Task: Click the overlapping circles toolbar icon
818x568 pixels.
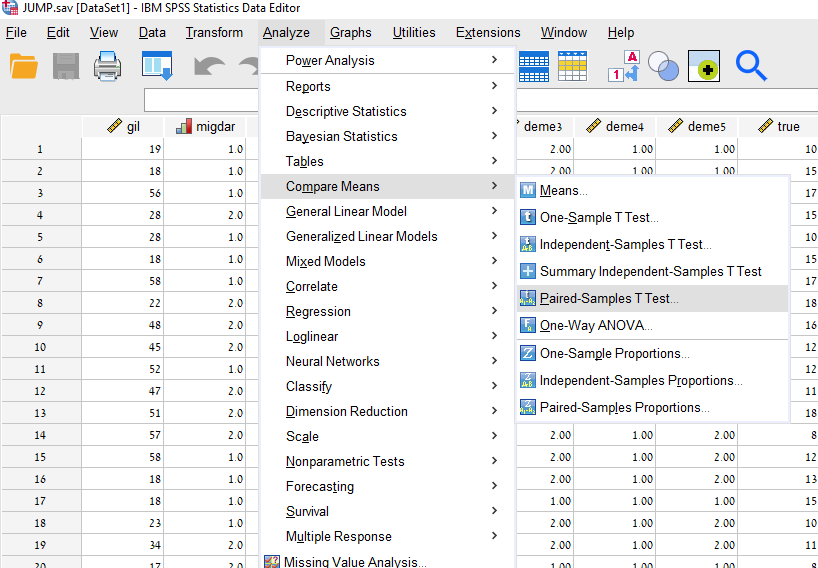Action: 663,66
